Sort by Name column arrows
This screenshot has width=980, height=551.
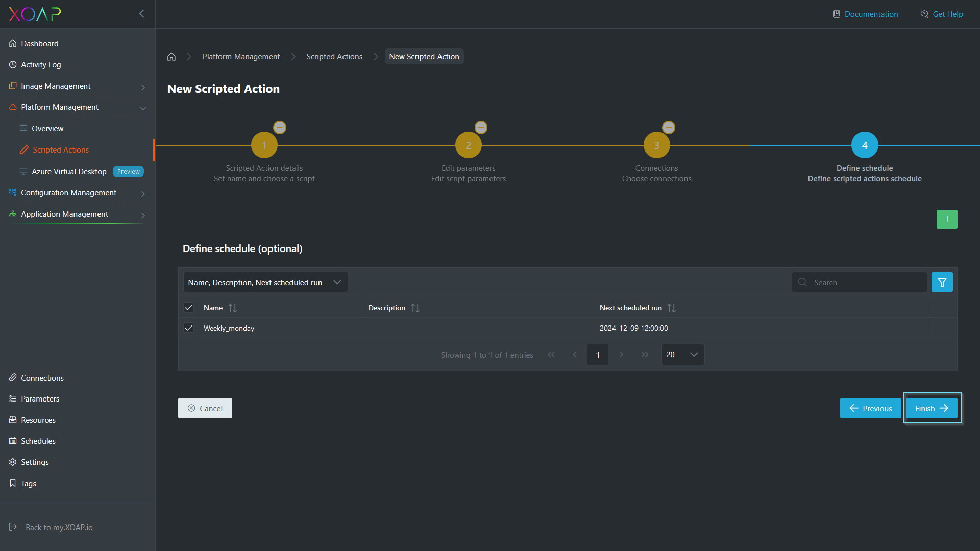pyautogui.click(x=233, y=308)
